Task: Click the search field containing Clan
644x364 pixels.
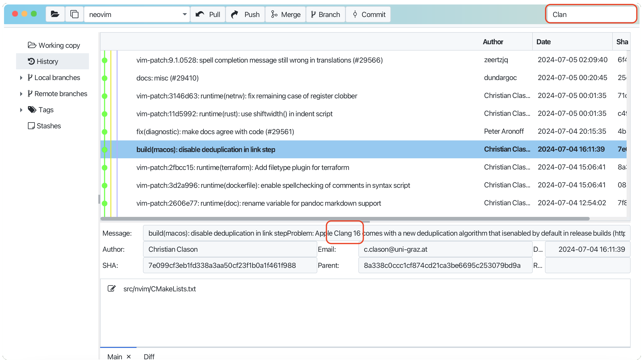Action: (591, 14)
